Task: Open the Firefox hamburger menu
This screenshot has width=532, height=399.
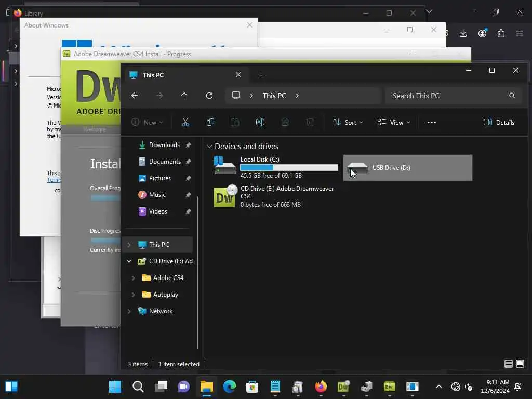Action: [520, 33]
